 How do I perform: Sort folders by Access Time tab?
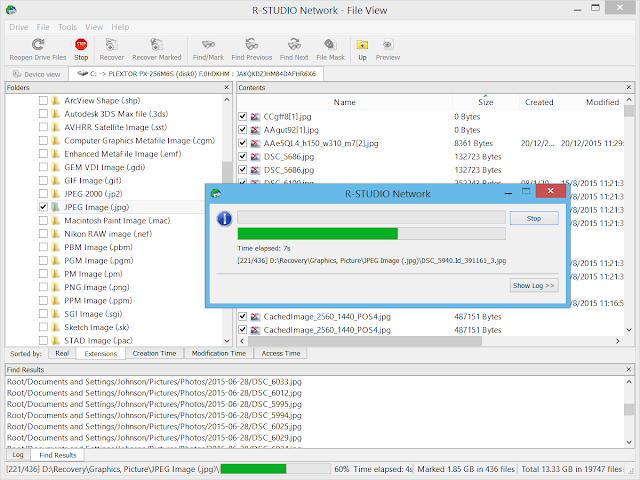coord(281,353)
